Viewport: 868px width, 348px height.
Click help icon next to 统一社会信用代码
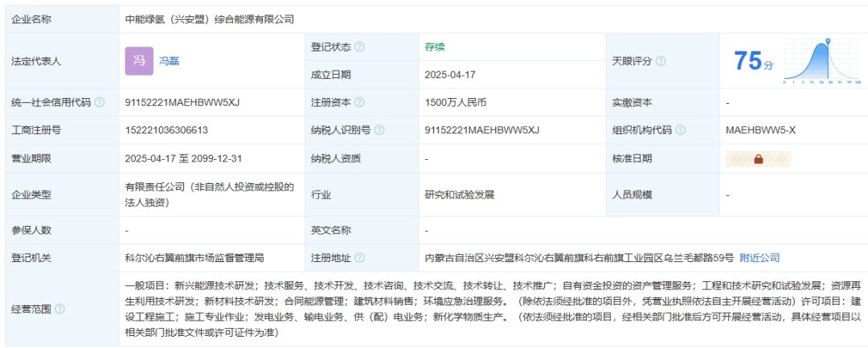pyautogui.click(x=100, y=102)
